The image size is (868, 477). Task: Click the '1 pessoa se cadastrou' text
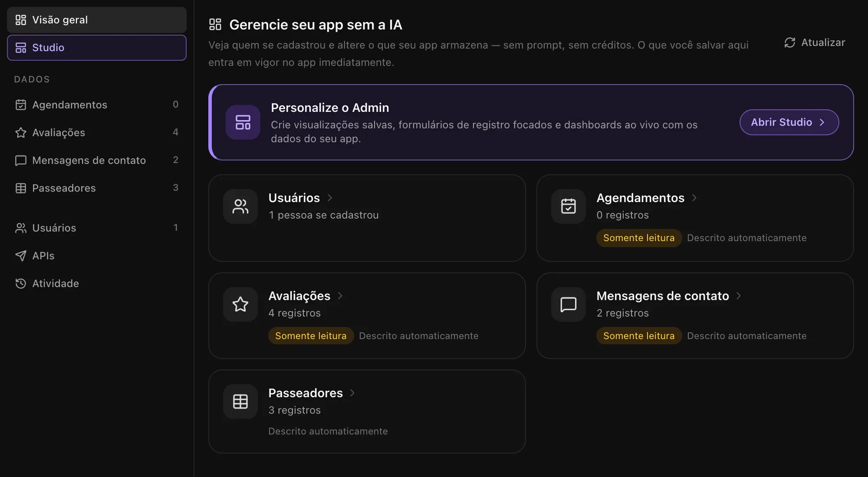point(323,215)
